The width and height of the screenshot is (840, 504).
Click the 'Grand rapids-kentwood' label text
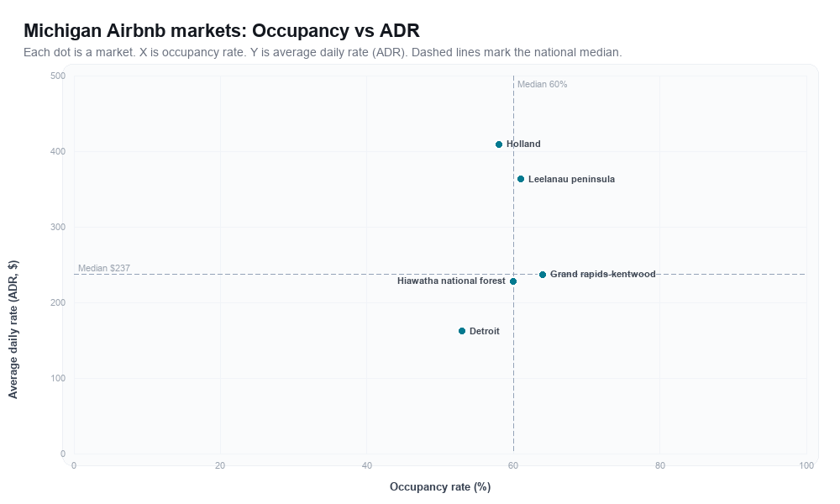602,274
